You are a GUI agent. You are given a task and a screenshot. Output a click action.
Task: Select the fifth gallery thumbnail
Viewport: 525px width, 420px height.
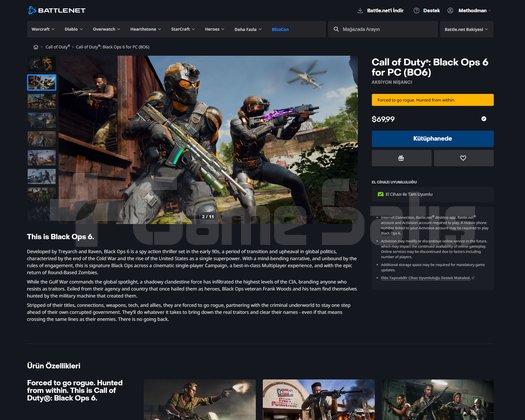point(42,139)
